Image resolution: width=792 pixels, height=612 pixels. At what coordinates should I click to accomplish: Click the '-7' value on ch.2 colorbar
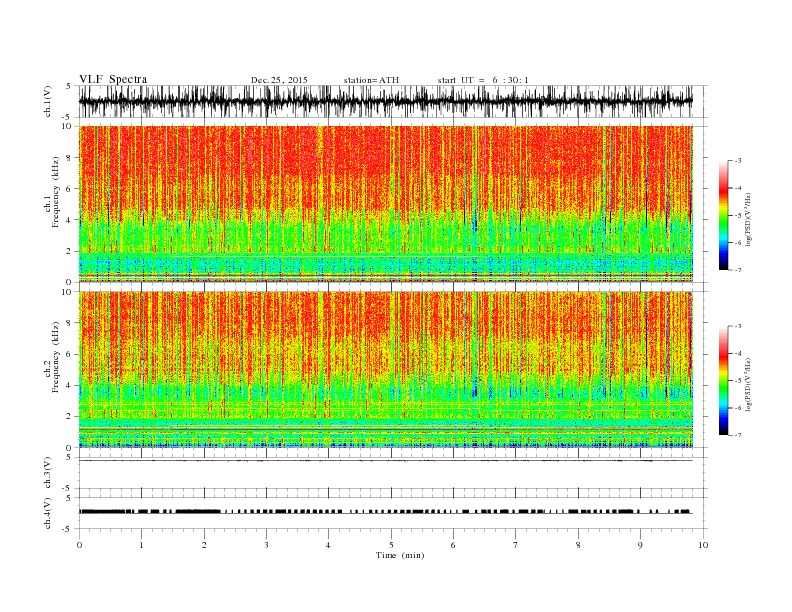[738, 435]
